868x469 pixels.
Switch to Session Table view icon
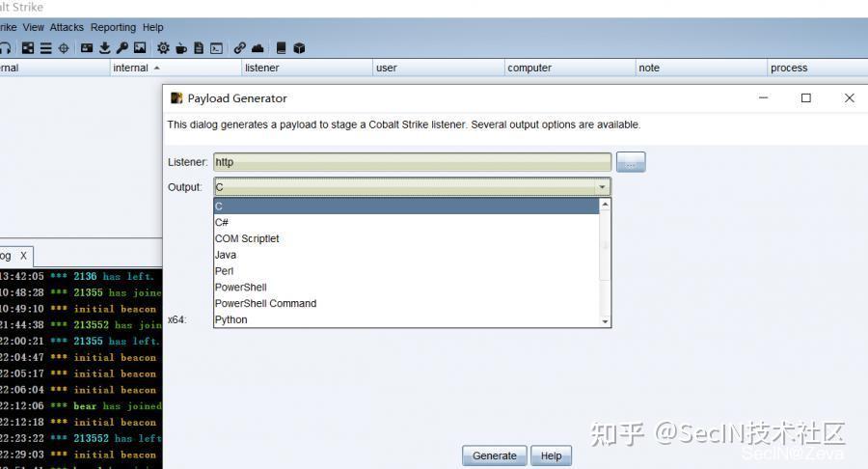coord(46,48)
